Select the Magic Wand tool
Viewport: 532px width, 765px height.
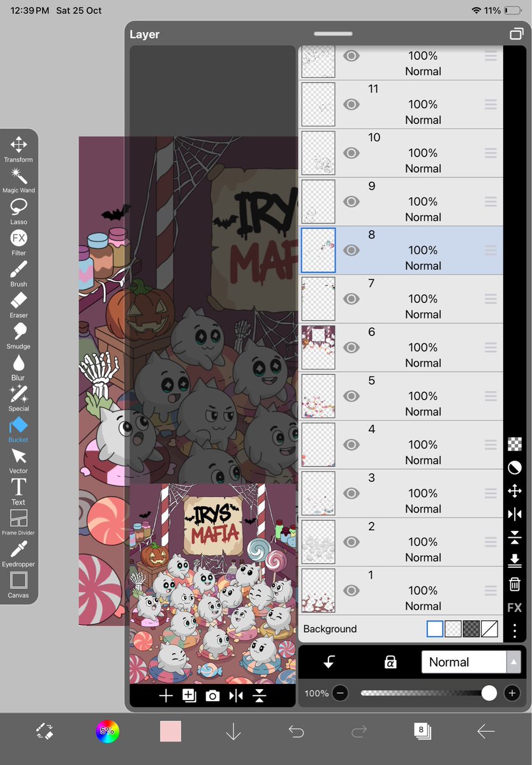pos(18,180)
